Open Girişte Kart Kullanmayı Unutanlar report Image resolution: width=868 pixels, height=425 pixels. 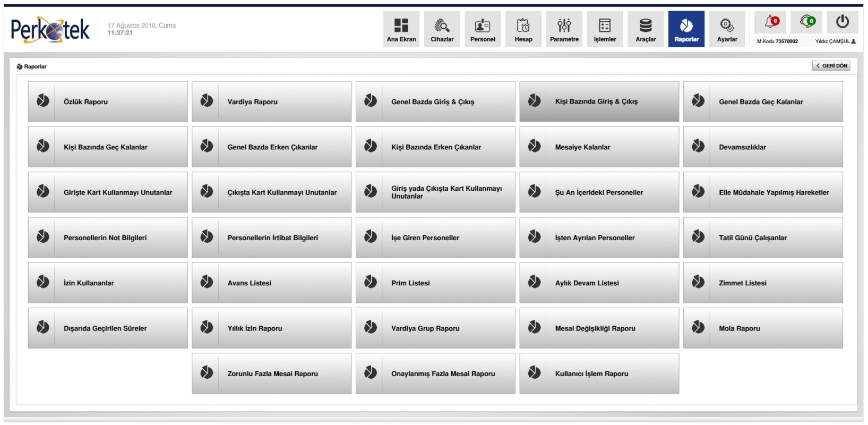click(x=108, y=192)
